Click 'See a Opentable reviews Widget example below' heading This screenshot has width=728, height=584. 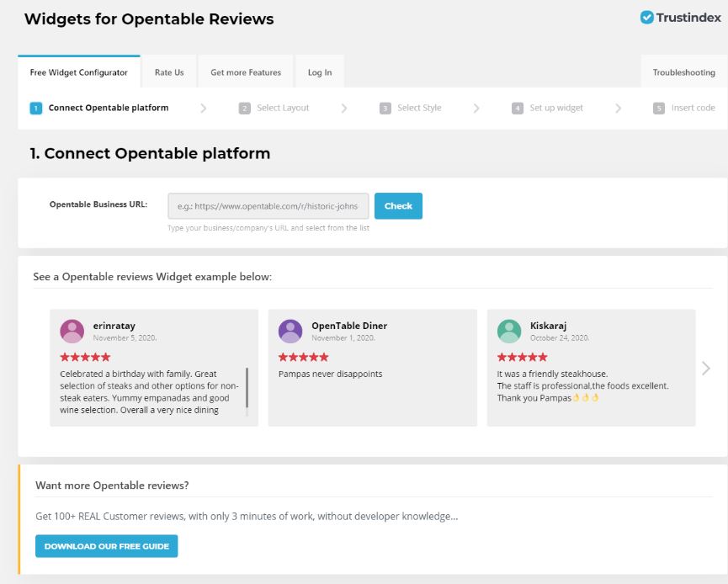[x=152, y=277]
